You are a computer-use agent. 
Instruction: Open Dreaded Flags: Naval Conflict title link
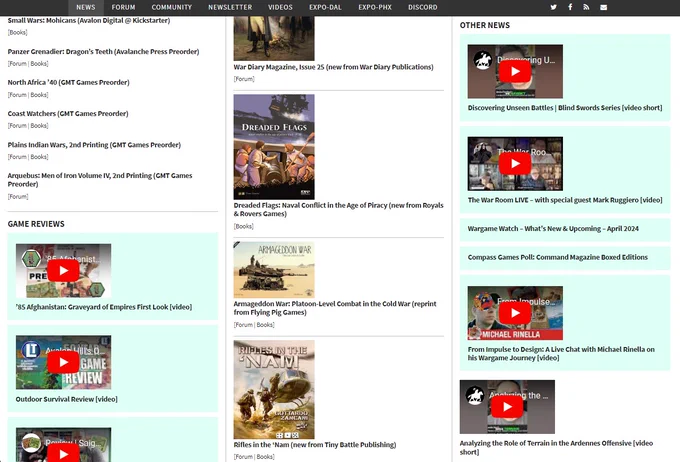(338, 210)
